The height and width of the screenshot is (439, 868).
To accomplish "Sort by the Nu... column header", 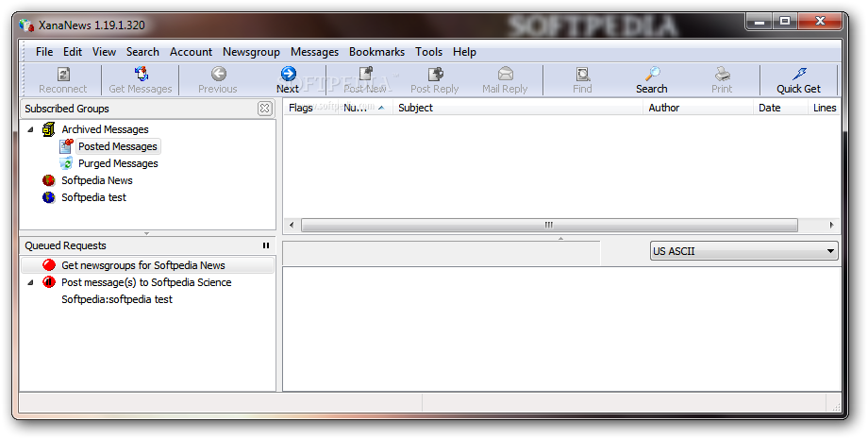I will 365,108.
